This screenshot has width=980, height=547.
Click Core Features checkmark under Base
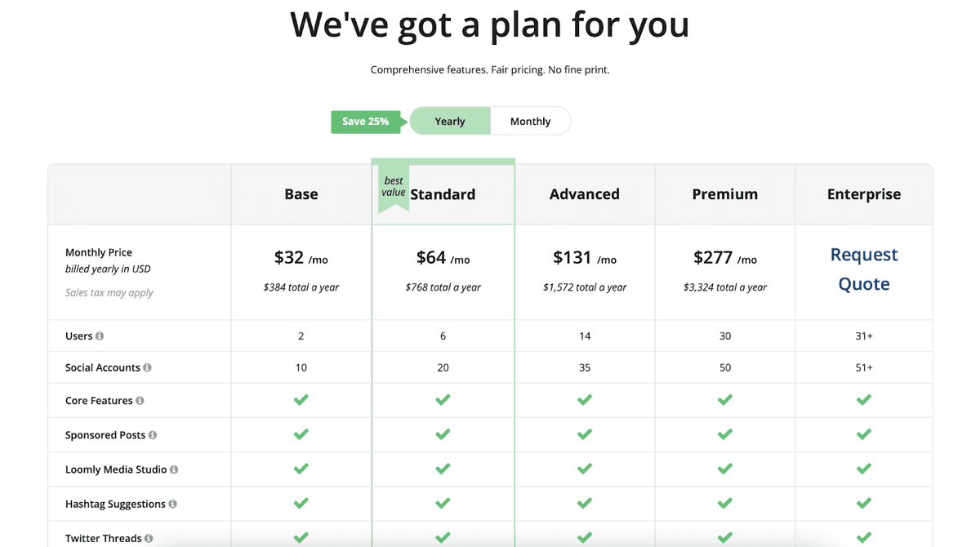point(301,400)
